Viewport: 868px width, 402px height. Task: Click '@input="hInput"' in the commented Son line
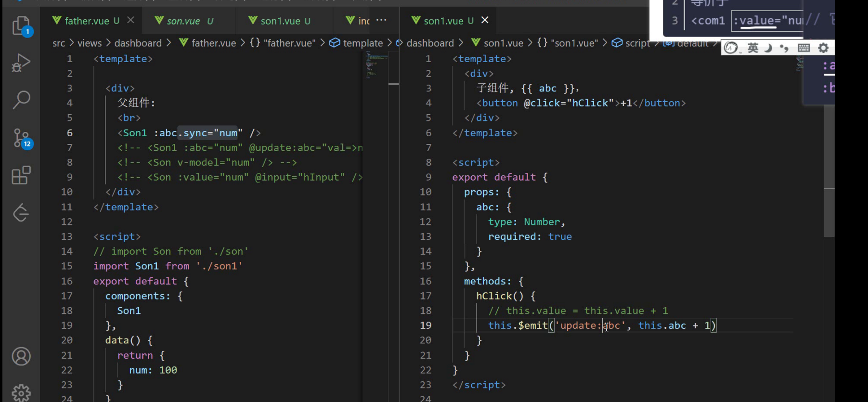tap(300, 177)
